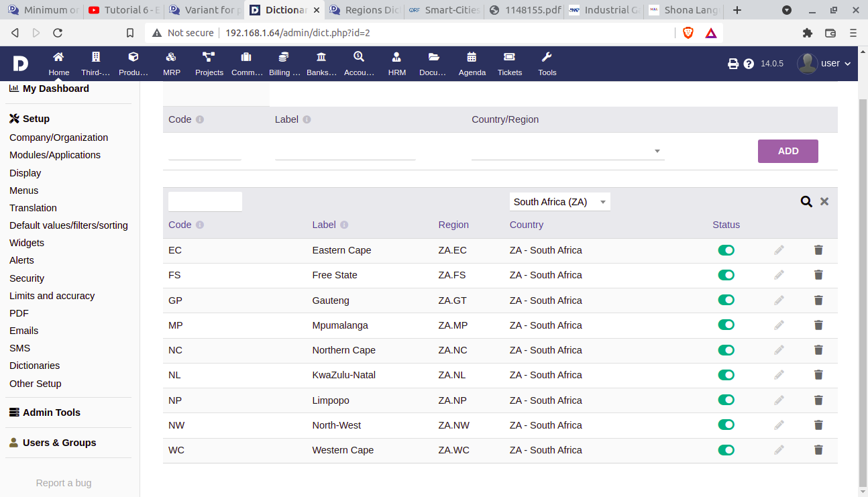Open Dictionaries in the Setup sidebar
The height and width of the screenshot is (497, 868).
(x=35, y=366)
